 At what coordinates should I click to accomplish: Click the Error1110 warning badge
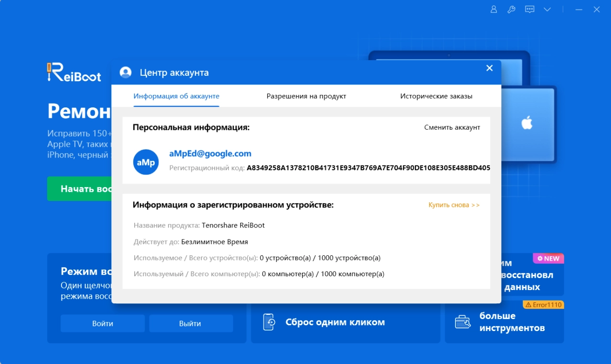pos(543,305)
